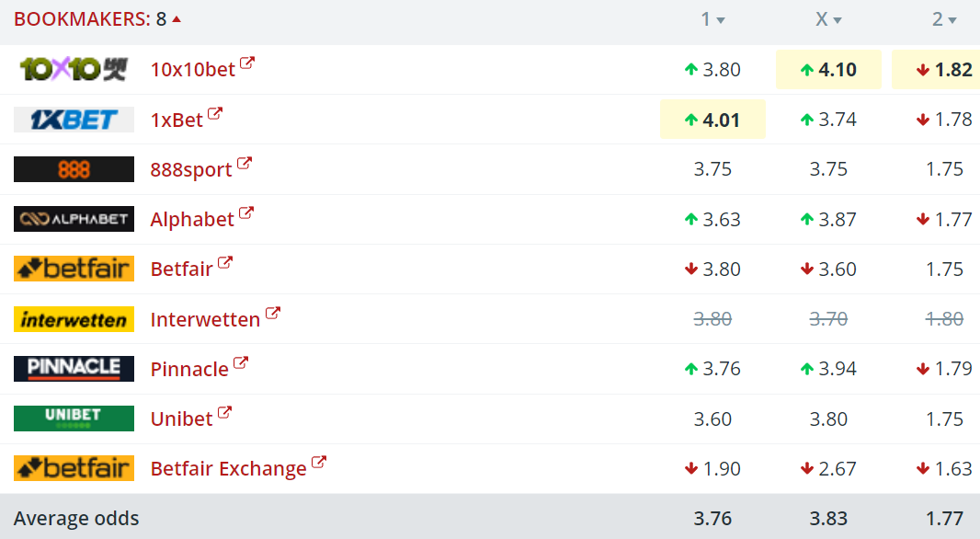Open external link icon beside Betfair Exchange
Image resolution: width=980 pixels, height=539 pixels.
(319, 463)
